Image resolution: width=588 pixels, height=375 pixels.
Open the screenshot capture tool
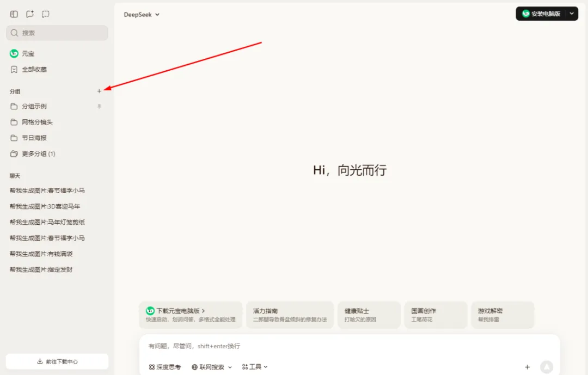pos(46,14)
